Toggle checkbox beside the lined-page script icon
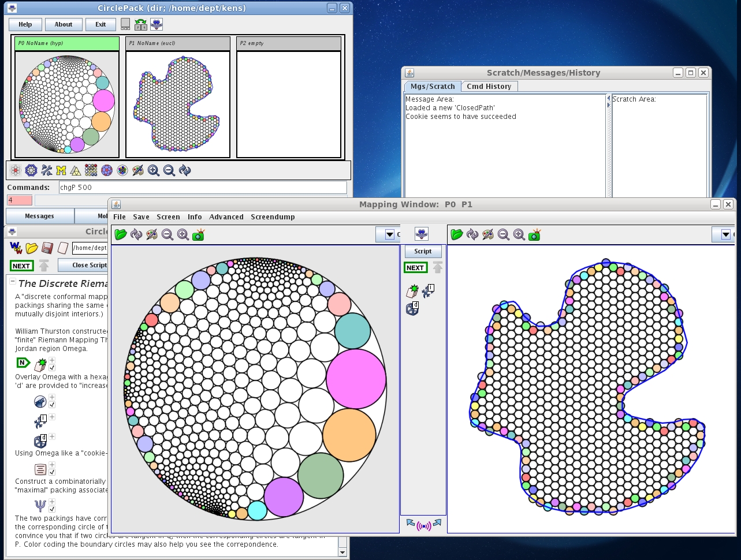 [x=52, y=472]
